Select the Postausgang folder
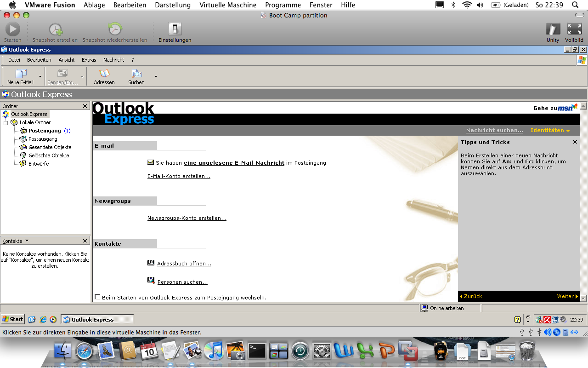The width and height of the screenshot is (588, 368). point(43,139)
